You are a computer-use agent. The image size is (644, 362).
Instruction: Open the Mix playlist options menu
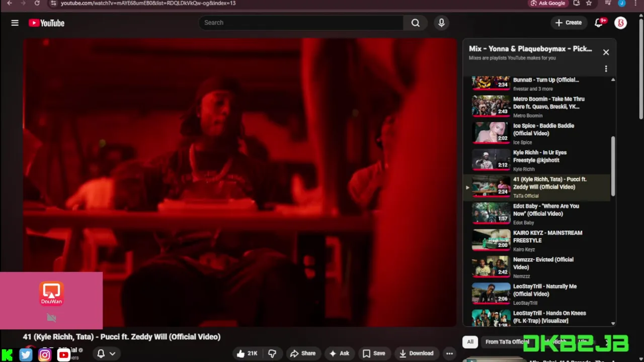tap(606, 69)
